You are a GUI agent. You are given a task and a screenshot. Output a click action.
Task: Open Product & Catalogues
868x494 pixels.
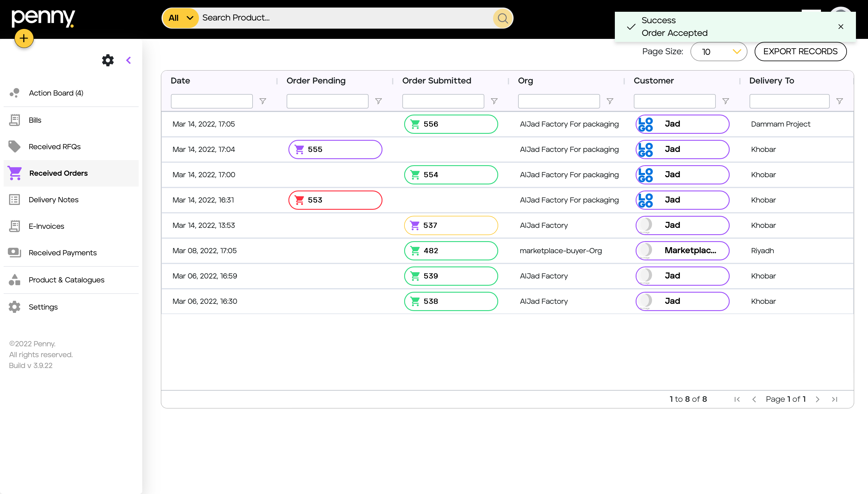click(71, 280)
